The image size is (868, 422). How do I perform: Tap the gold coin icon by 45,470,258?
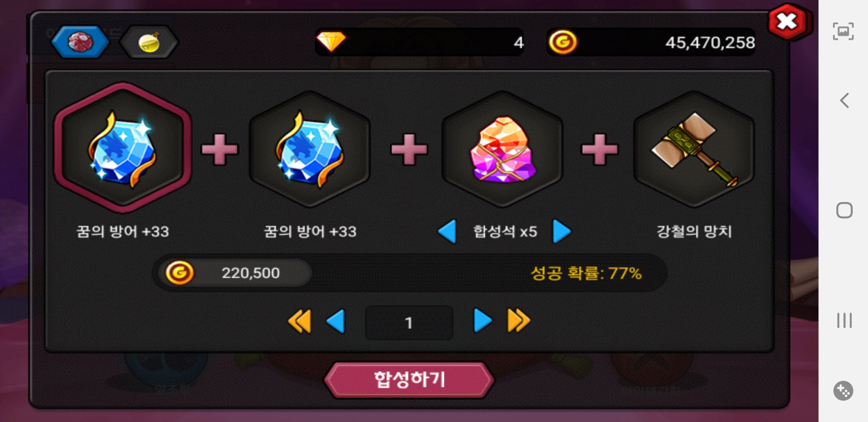pos(563,42)
